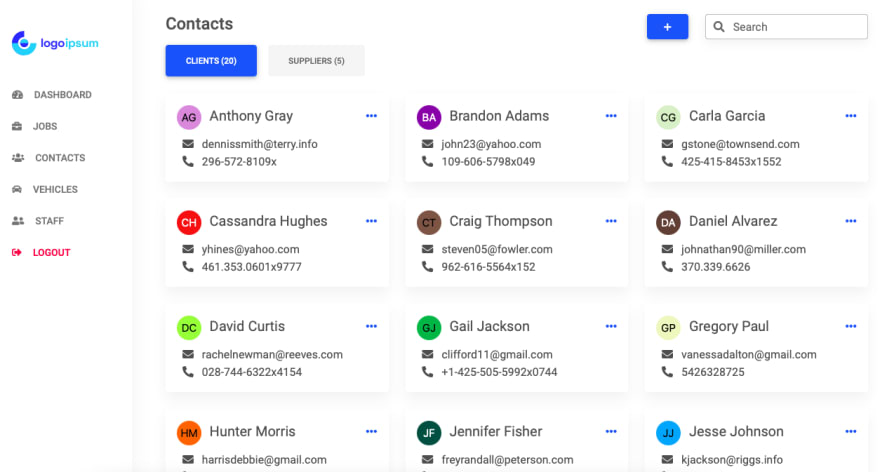Open the ellipsis menu for Craig Thompson
Image resolution: width=880 pixels, height=472 pixels.
(x=611, y=221)
